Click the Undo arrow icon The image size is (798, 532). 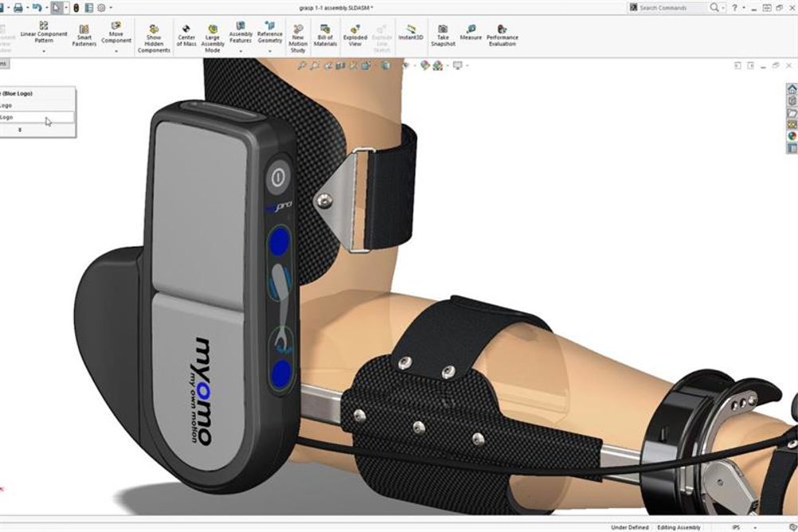point(37,8)
